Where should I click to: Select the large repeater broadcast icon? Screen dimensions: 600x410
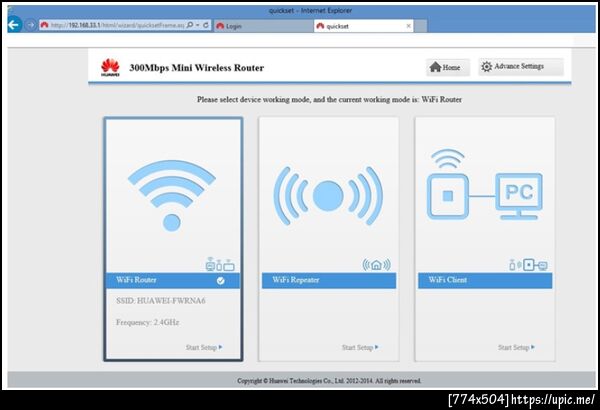click(x=328, y=196)
